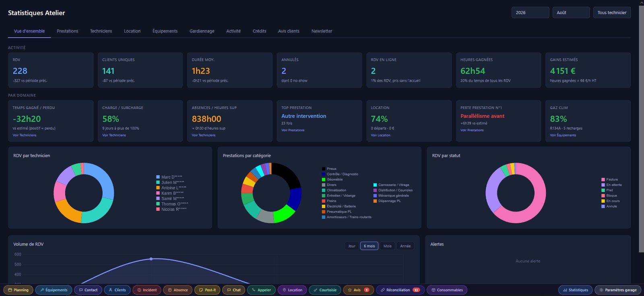Switch to the Prestations tab
Image resolution: width=644 pixels, height=296 pixels.
pyautogui.click(x=67, y=31)
